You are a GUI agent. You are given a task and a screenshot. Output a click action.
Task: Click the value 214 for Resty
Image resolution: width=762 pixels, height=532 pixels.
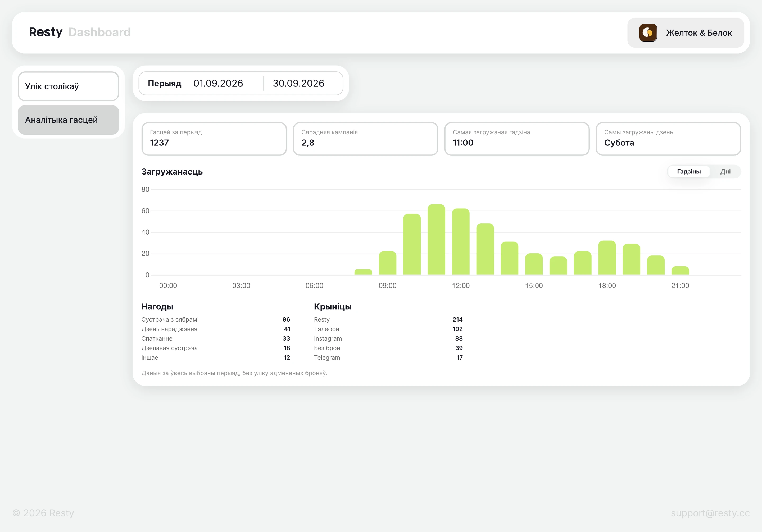[x=457, y=319]
